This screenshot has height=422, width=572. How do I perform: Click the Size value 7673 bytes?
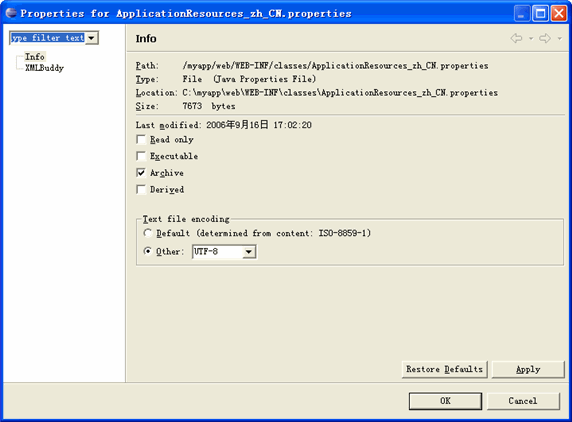209,106
